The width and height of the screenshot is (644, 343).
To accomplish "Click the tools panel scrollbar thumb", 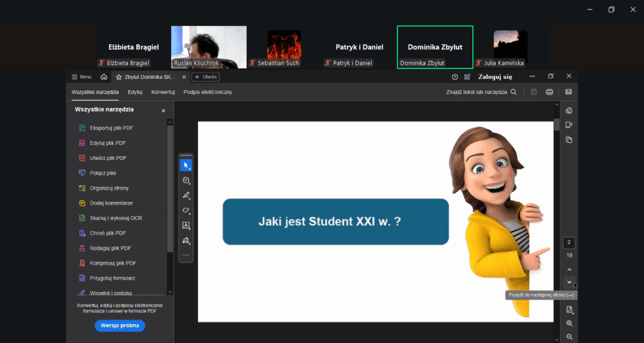I will pyautogui.click(x=170, y=189).
